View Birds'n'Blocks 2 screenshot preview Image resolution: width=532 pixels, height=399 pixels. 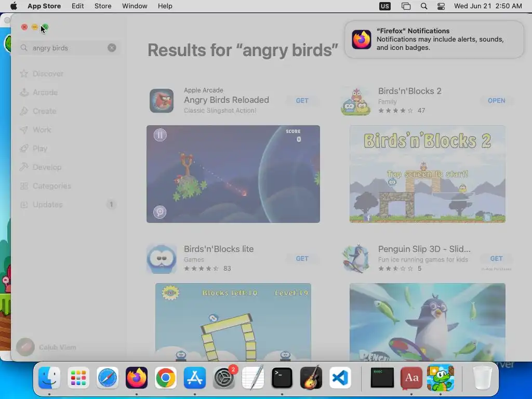[428, 174]
